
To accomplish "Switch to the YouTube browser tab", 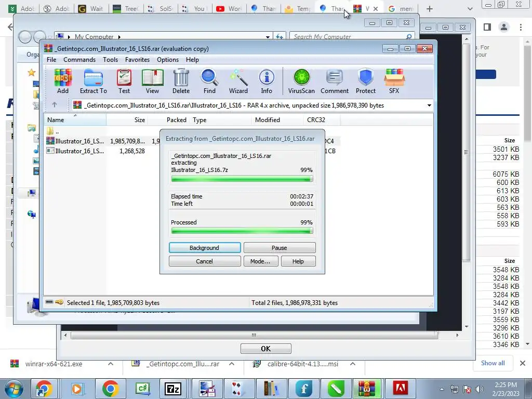I will (229, 9).
